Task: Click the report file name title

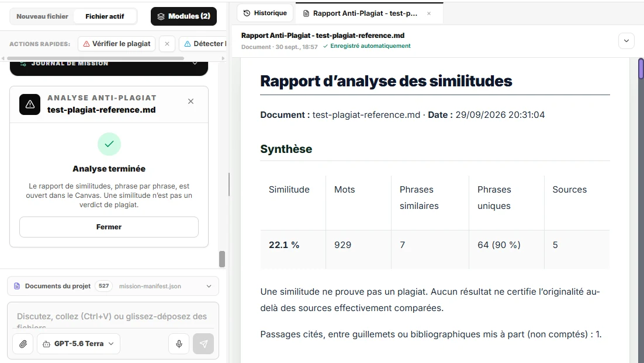Action: (323, 35)
